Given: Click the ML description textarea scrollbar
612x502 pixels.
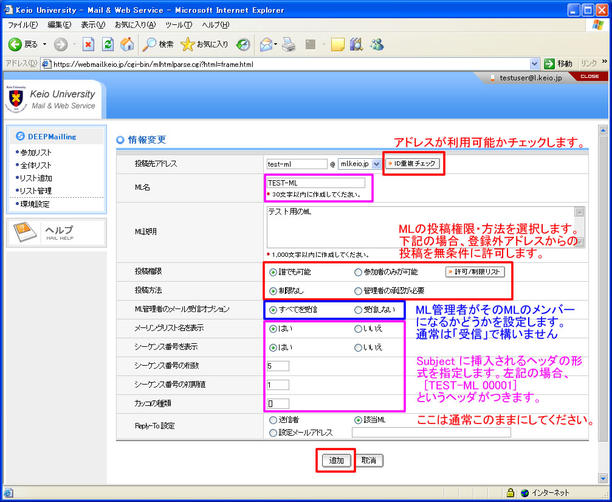Looking at the screenshot, I should coord(579,223).
